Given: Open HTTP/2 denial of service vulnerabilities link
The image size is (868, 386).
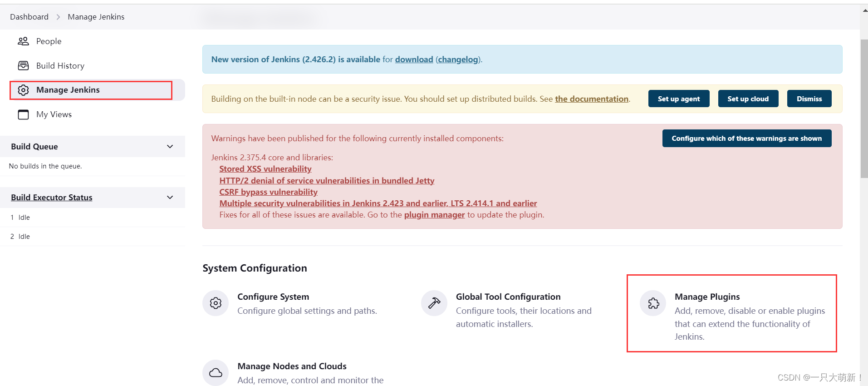Looking at the screenshot, I should coord(327,181).
